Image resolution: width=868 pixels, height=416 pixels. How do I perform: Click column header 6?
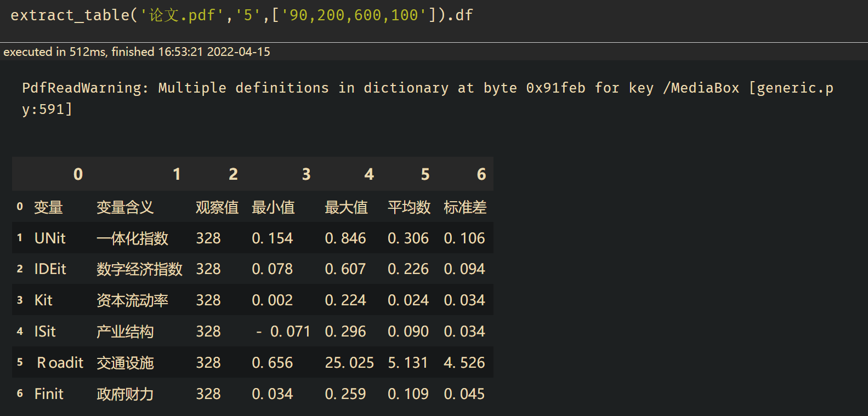pyautogui.click(x=481, y=174)
